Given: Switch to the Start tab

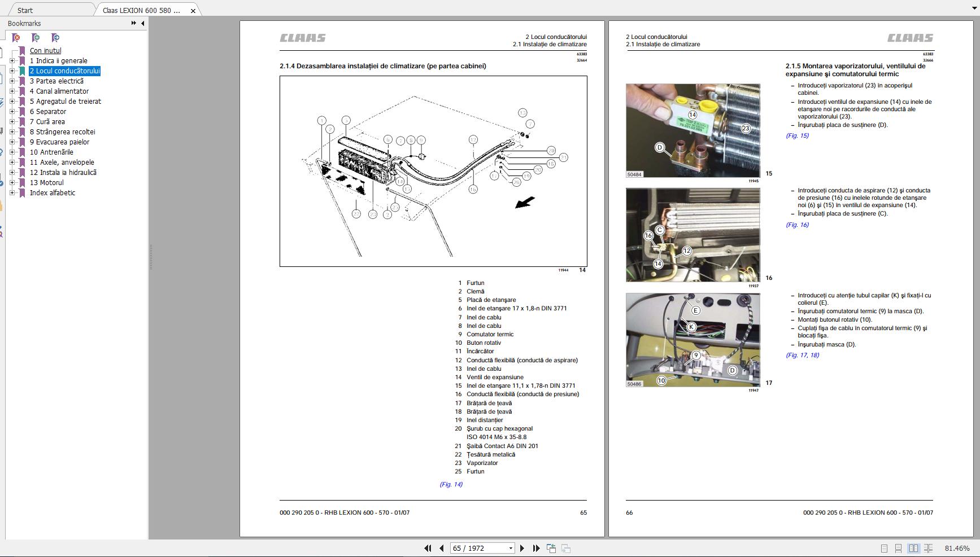Looking at the screenshot, I should [25, 10].
